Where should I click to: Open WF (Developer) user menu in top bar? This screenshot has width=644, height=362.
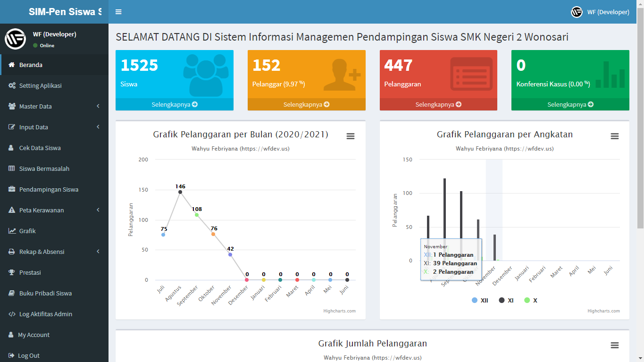tap(600, 12)
